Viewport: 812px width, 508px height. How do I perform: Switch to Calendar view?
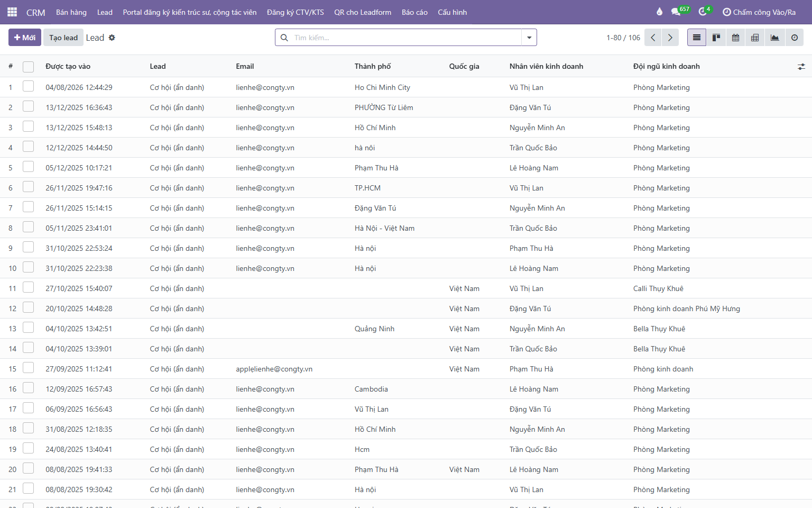736,38
